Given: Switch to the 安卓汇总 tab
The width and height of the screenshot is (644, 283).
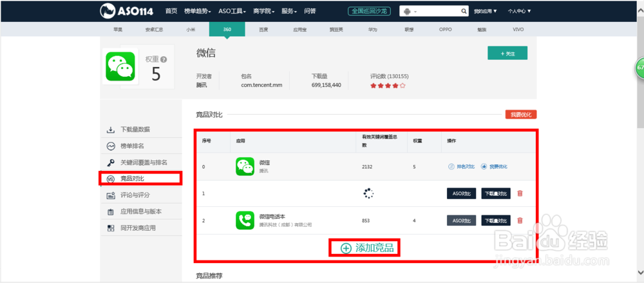Looking at the screenshot, I should (154, 29).
